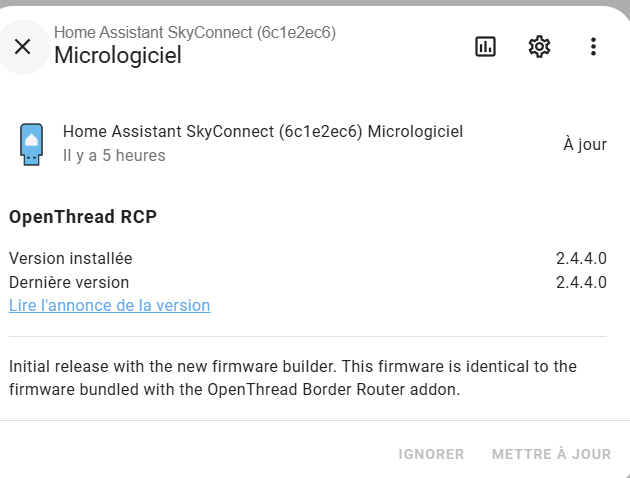This screenshot has width=630, height=478.
Task: Click the 'Dernière version' label
Action: tap(69, 282)
